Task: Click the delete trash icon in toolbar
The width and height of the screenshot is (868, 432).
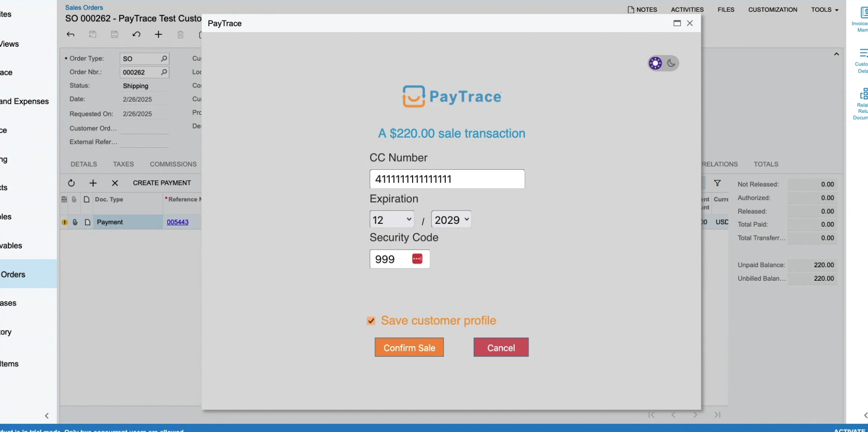Action: [181, 35]
